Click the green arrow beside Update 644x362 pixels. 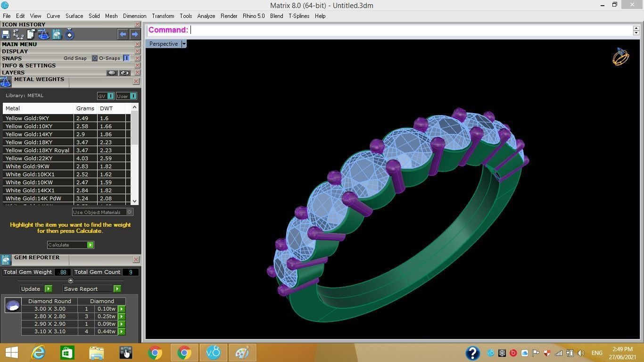(x=48, y=288)
